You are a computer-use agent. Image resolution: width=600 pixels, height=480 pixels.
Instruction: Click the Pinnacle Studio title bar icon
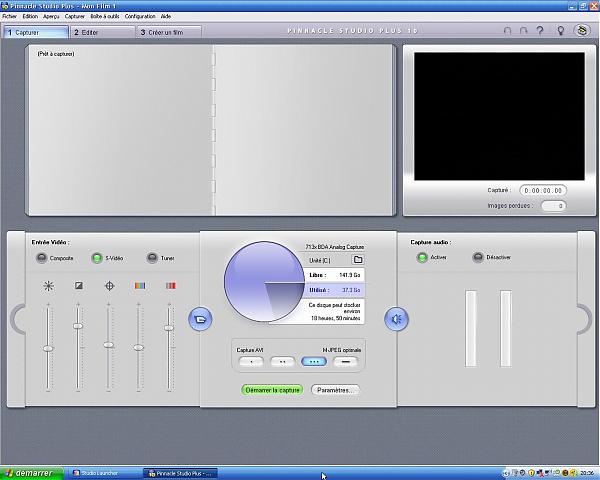coord(5,6)
